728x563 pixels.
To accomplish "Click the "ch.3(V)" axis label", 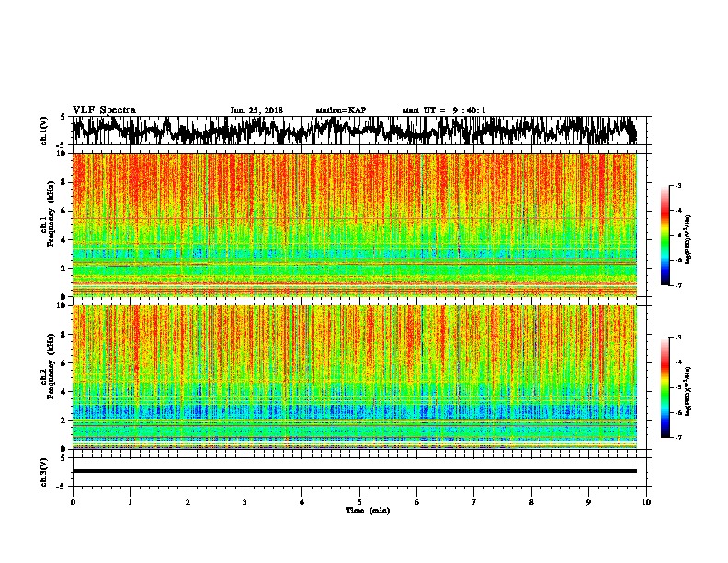I will 44,472.
